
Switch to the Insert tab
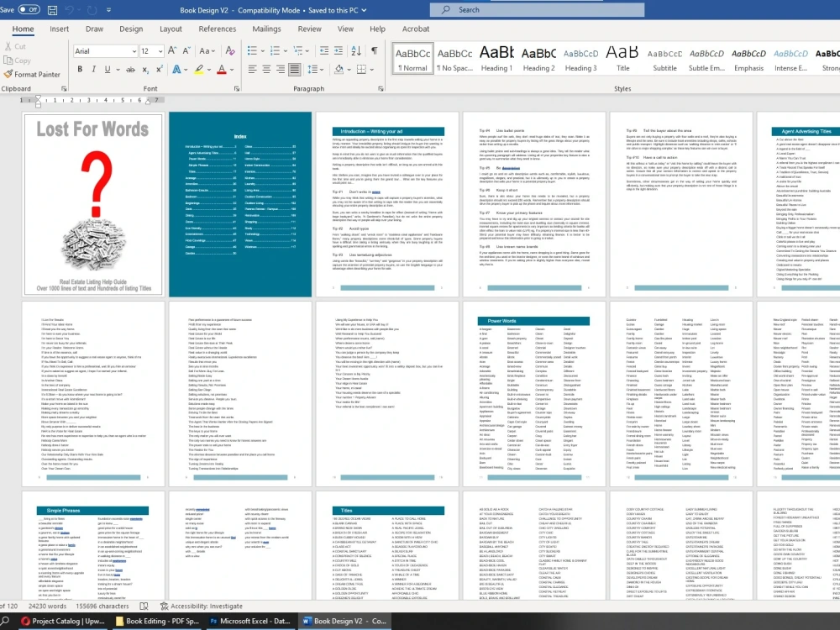[60, 29]
